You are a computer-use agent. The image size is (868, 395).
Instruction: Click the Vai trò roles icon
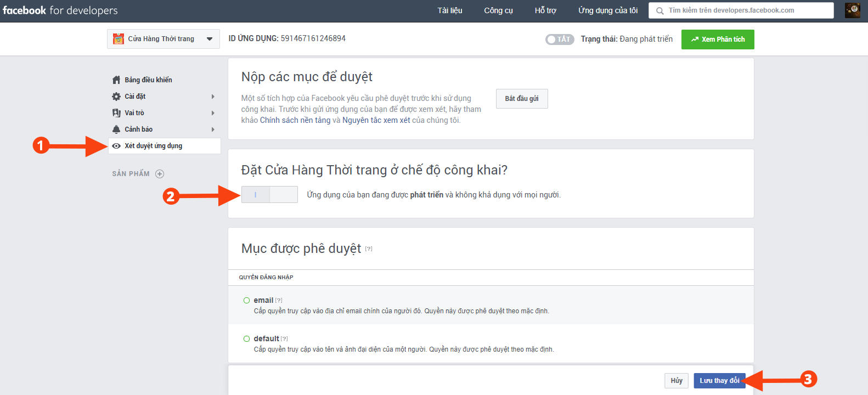116,113
